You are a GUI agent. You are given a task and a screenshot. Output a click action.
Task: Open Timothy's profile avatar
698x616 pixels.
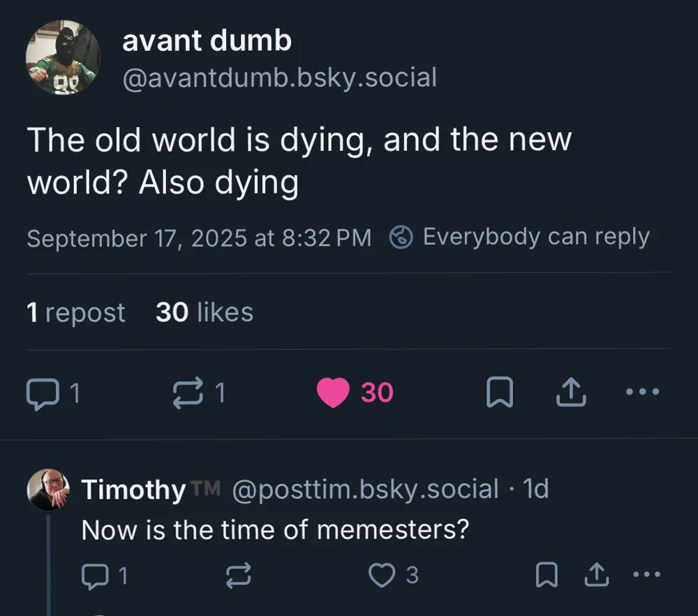pyautogui.click(x=48, y=490)
